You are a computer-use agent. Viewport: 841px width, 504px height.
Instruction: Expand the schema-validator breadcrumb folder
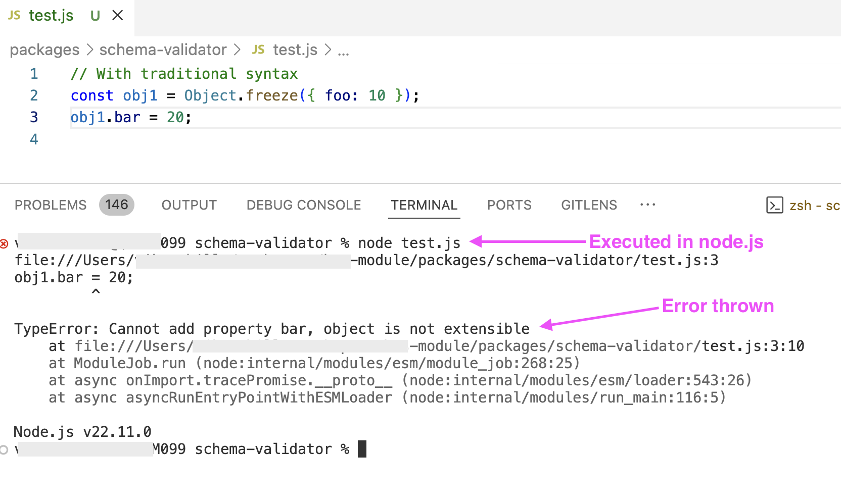(163, 49)
